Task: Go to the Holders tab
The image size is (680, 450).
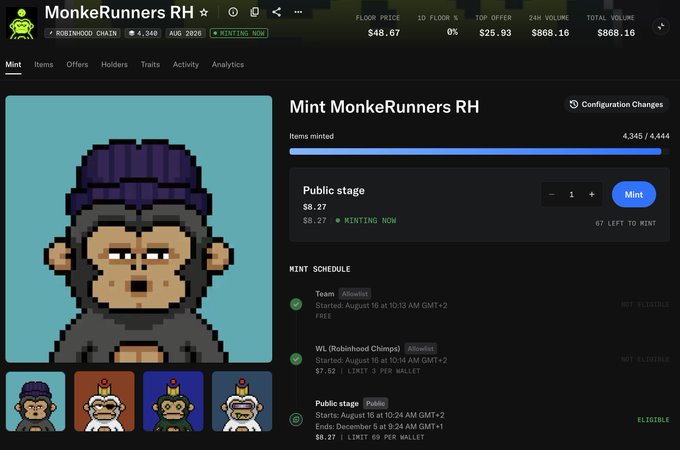Action: click(114, 65)
